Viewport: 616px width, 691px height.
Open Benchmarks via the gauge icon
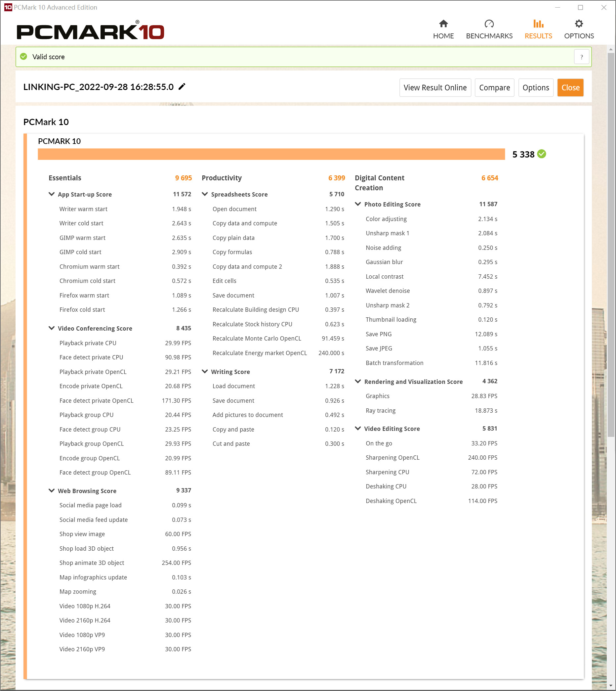coord(489,24)
